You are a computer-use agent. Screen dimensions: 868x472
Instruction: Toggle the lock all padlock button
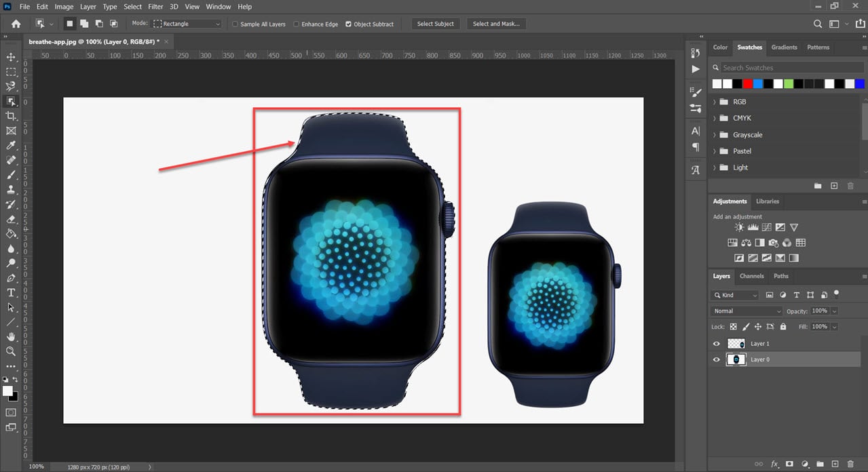coord(783,327)
